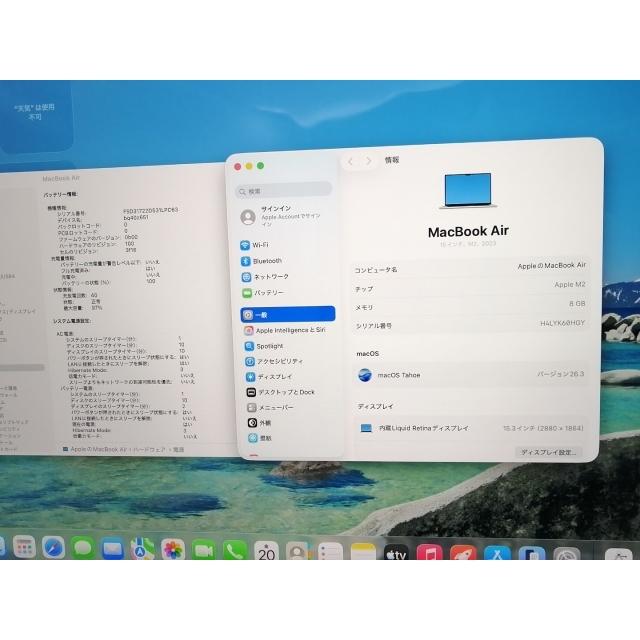Screen dimensions: 640x640
Task: Open Maps app in the Dock
Action: (142, 549)
